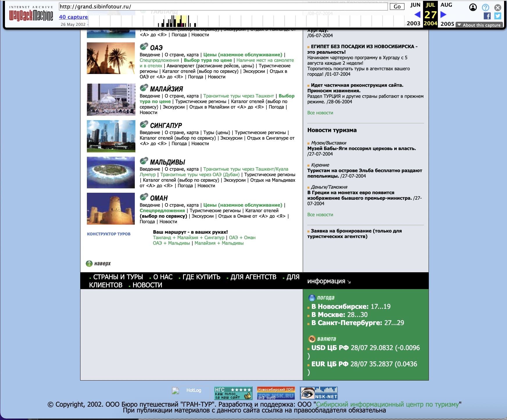The height and width of the screenshot is (420, 507).
Task: Close the Wayback toolbar
Action: (498, 7)
